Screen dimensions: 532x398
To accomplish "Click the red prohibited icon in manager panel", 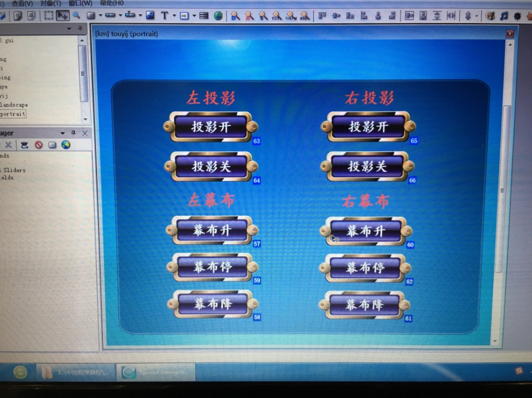I will 38,145.
